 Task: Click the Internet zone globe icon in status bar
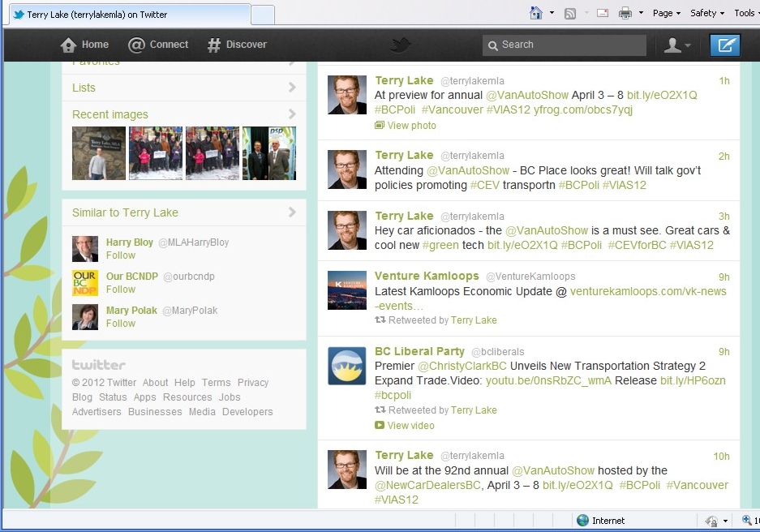582,521
